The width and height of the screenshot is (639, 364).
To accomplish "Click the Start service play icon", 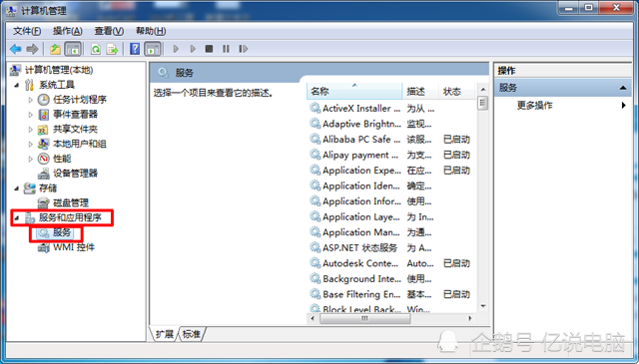I will 176,49.
